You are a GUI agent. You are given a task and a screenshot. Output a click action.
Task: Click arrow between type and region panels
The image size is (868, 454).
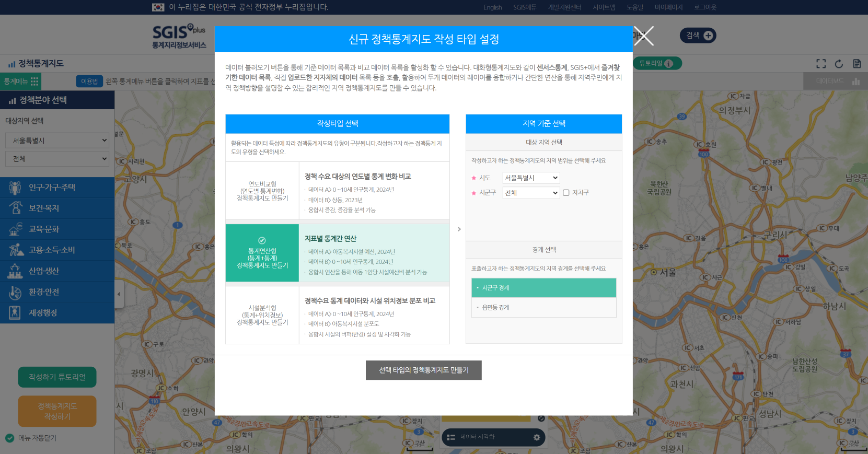coord(459,229)
